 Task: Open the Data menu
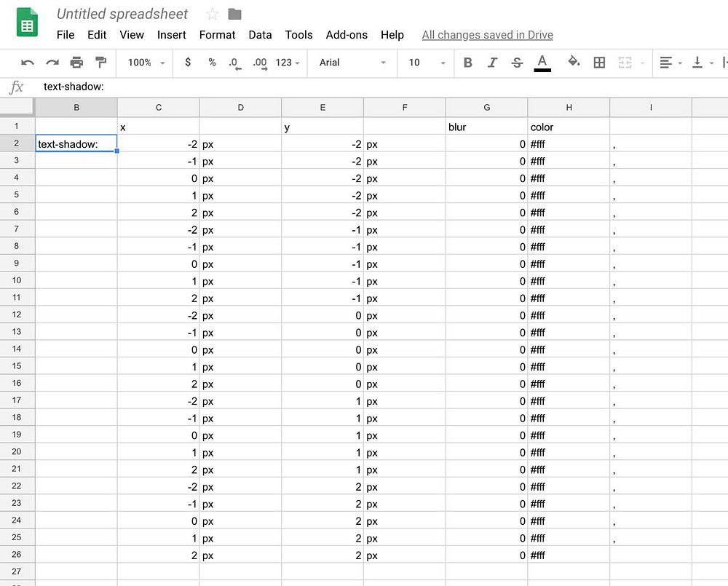coord(260,35)
